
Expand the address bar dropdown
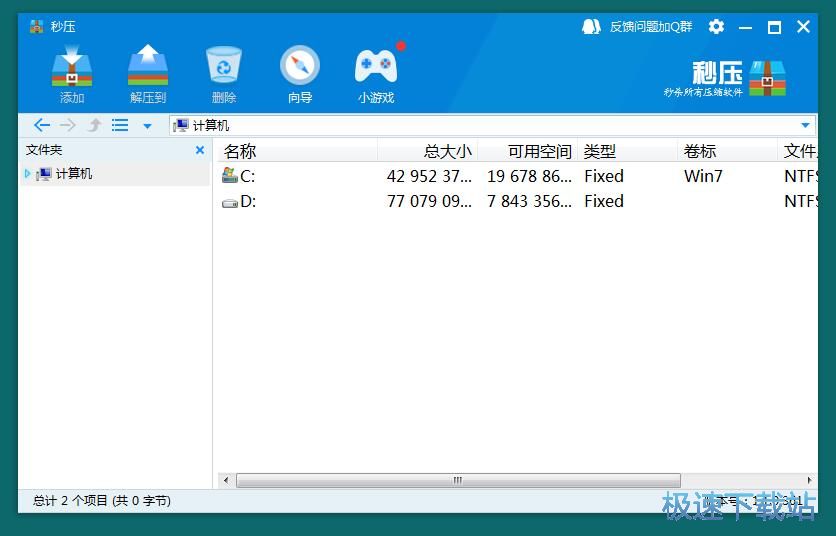805,125
